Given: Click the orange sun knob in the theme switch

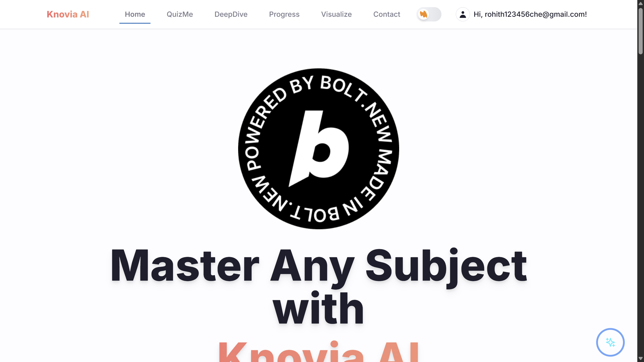Looking at the screenshot, I should [424, 14].
